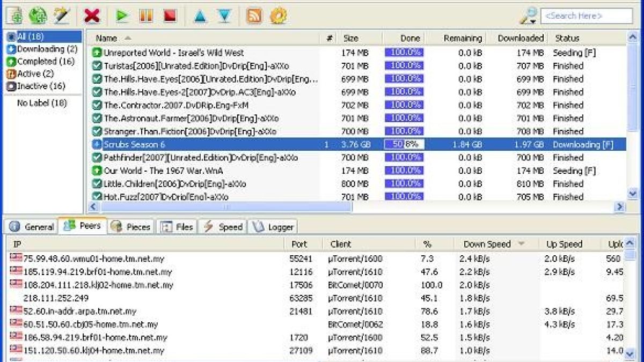Image resolution: width=644 pixels, height=362 pixels.
Task: Move torrent up the queue
Action: pyautogui.click(x=200, y=16)
